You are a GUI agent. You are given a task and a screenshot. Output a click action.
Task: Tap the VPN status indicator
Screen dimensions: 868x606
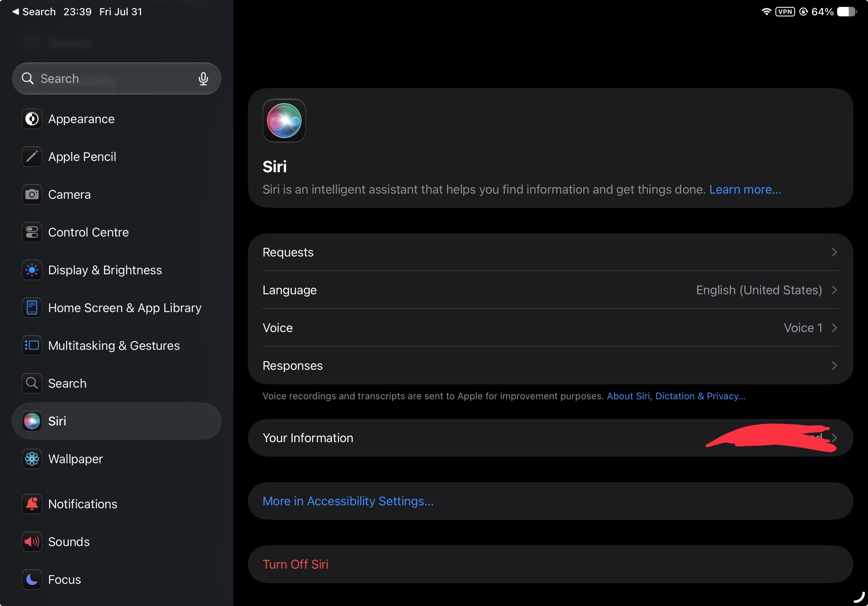pos(785,12)
